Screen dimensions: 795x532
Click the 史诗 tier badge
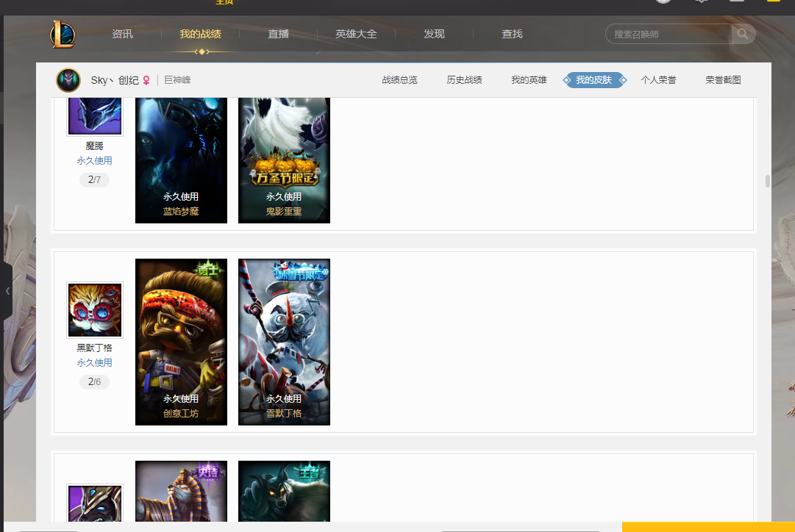tap(208, 472)
